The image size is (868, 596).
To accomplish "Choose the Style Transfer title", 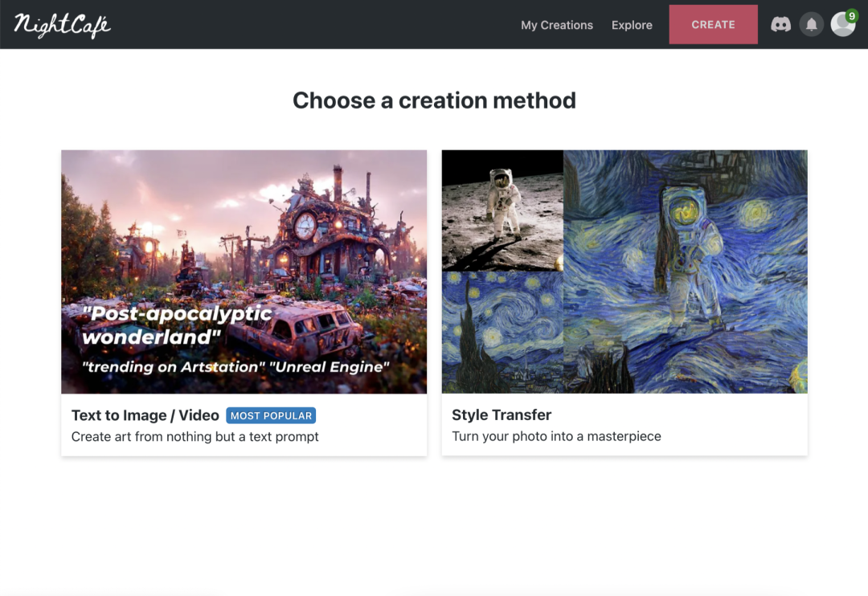I will tap(502, 415).
